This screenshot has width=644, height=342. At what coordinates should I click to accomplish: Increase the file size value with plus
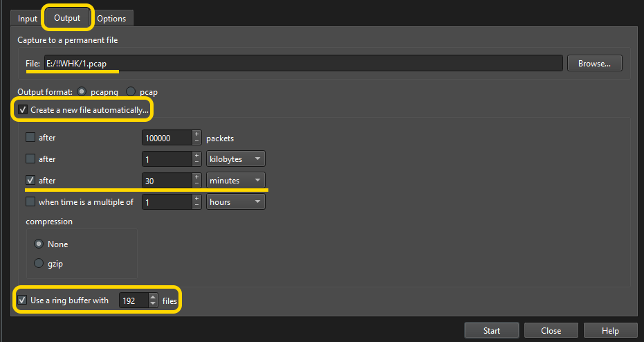[x=196, y=155]
